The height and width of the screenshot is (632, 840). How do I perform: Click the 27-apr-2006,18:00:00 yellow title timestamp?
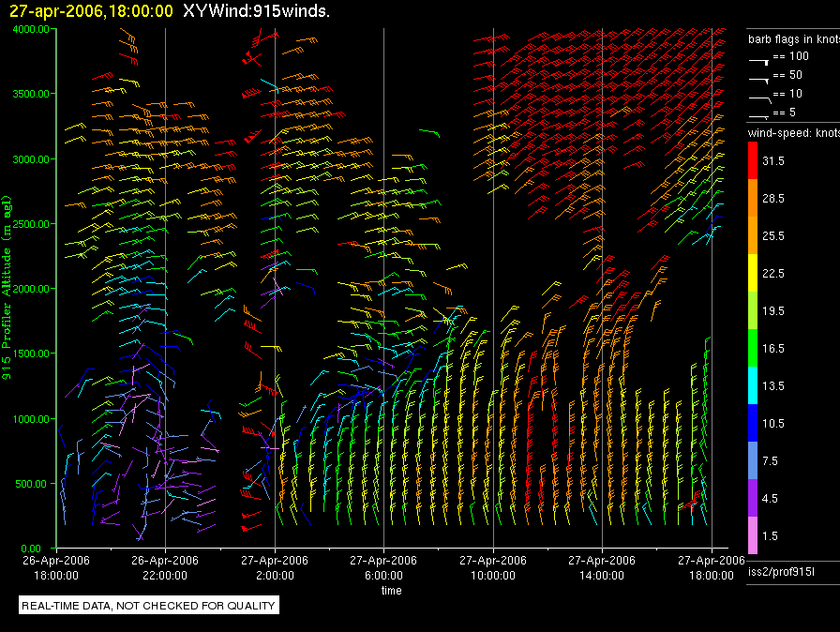92,10
